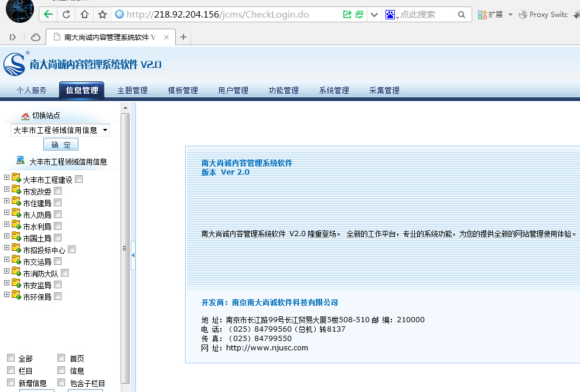This screenshot has height=392, width=580.
Task: Click the browser back arrow
Action: click(48, 15)
